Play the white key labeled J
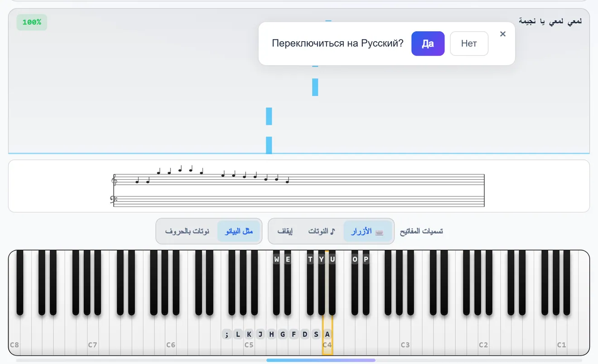The width and height of the screenshot is (598, 364). click(260, 335)
